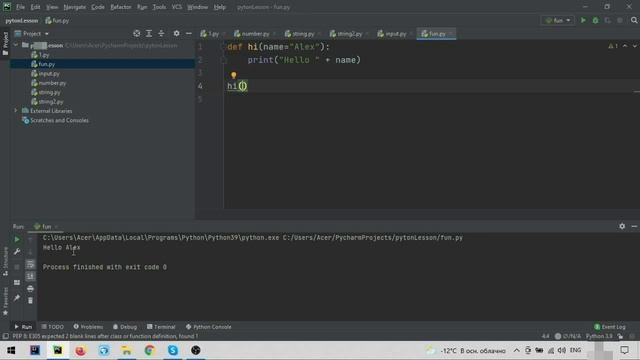
Task: Collapse all in Project panel
Action: point(161,33)
